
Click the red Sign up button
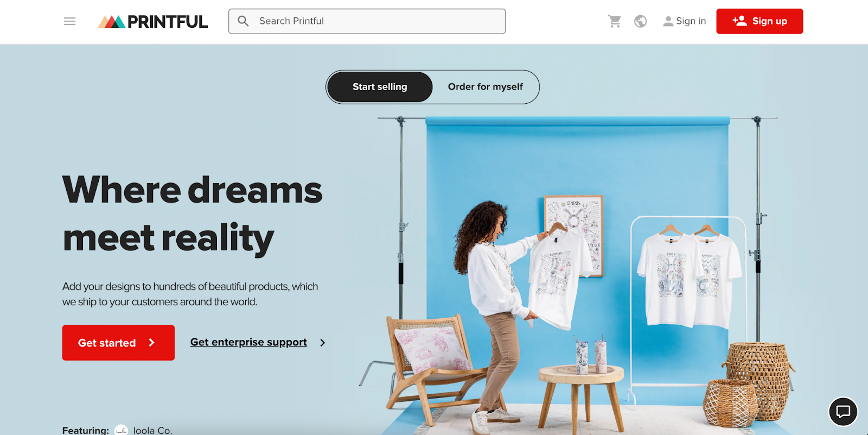[759, 21]
